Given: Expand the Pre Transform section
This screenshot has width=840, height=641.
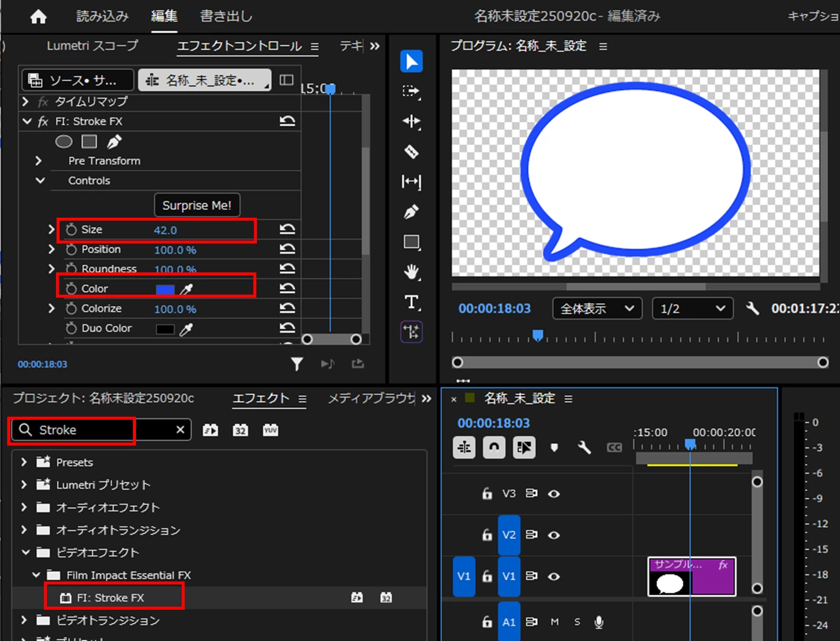Looking at the screenshot, I should (39, 161).
